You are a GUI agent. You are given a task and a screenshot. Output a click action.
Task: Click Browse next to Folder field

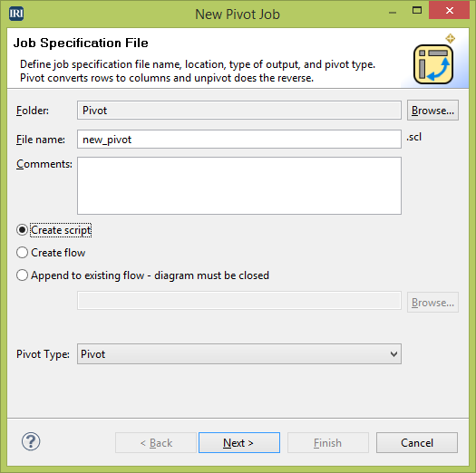click(432, 111)
